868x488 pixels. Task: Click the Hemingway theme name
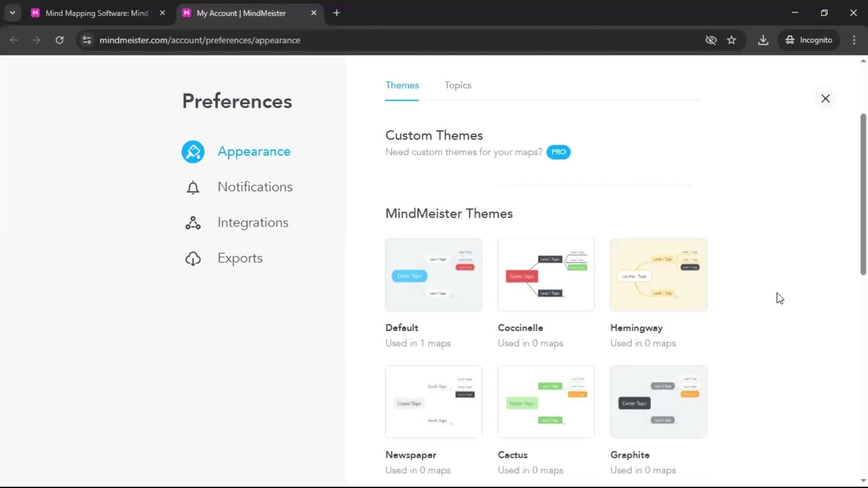coord(637,328)
